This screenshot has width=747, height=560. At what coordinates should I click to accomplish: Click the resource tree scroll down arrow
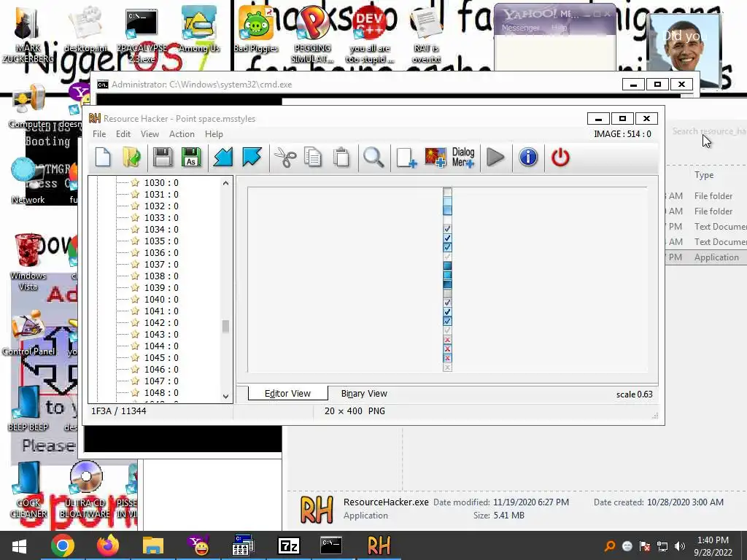click(226, 396)
